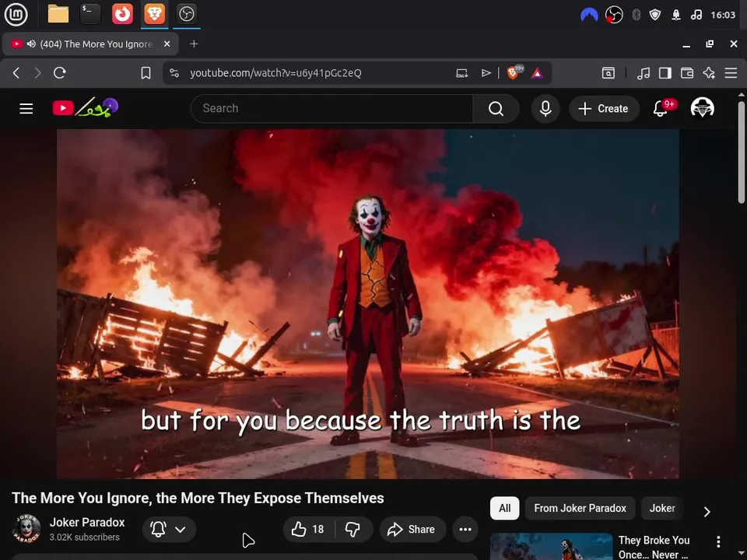Switch to the Brave browser panel icon
Viewport: 747px width, 560px height.
(154, 14)
